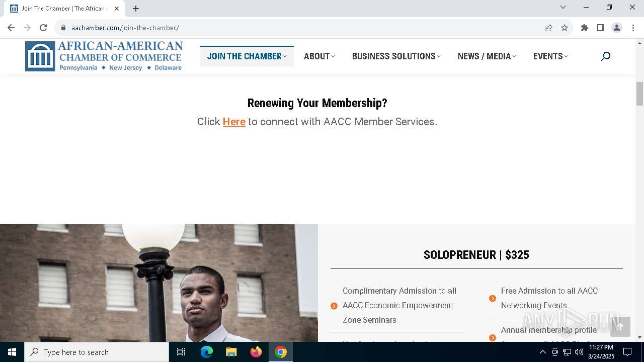Click the SOLOPRENEUR | $325 heading
The height and width of the screenshot is (362, 644).
pyautogui.click(x=476, y=255)
